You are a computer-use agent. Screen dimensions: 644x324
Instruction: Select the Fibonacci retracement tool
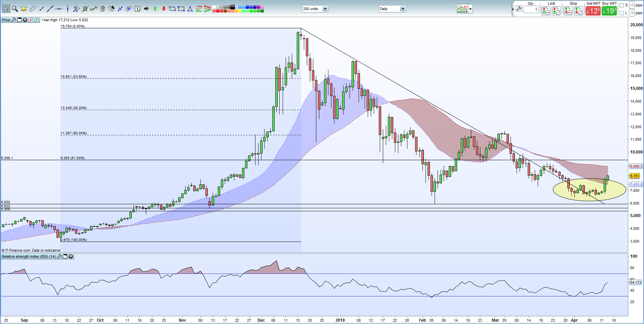(x=85, y=9)
